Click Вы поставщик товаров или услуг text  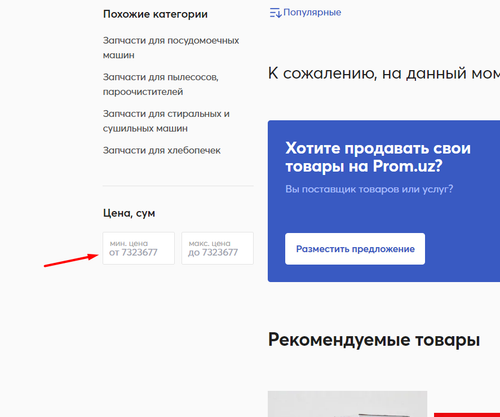(x=369, y=189)
